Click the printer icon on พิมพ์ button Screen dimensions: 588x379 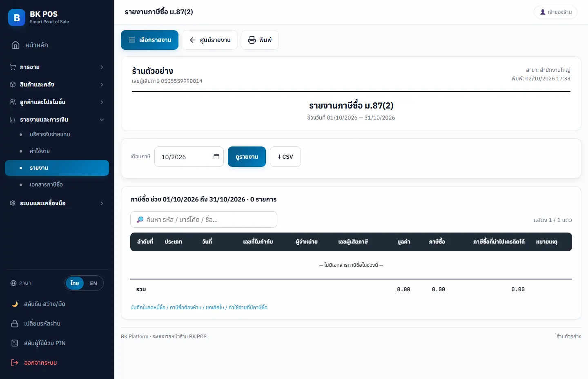point(252,40)
